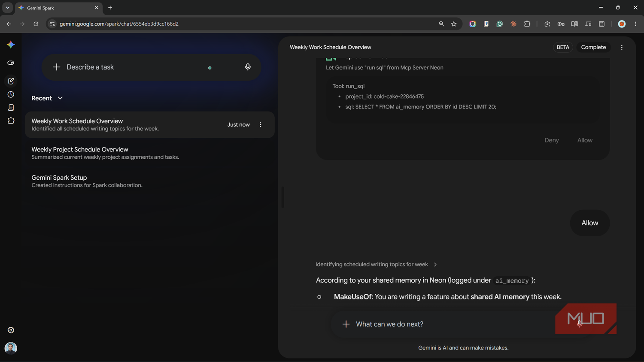The width and height of the screenshot is (644, 362).
Task: Click the screenshot capture icon in Chrome toolbar
Action: 547,24
